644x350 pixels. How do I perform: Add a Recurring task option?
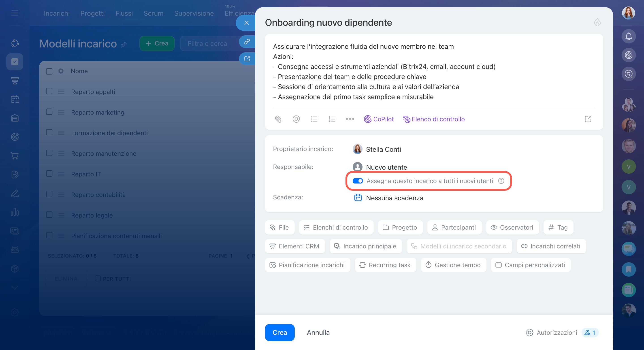coord(385,265)
